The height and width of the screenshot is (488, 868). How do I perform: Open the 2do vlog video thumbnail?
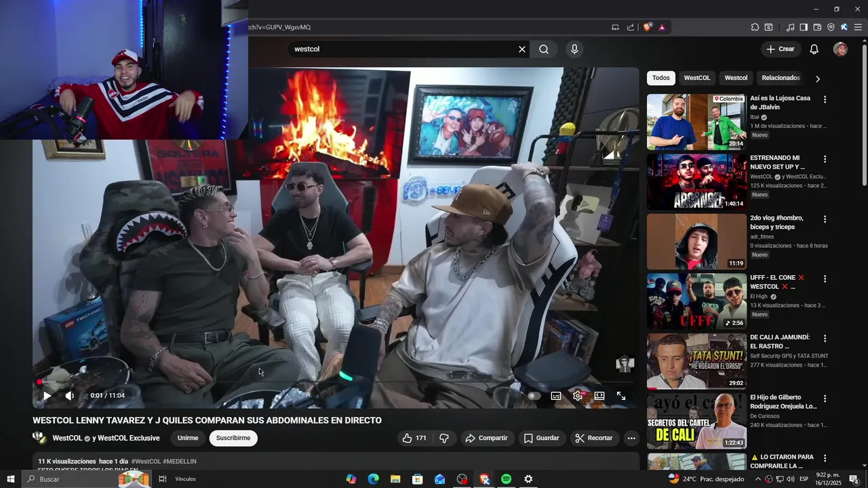[x=696, y=242]
